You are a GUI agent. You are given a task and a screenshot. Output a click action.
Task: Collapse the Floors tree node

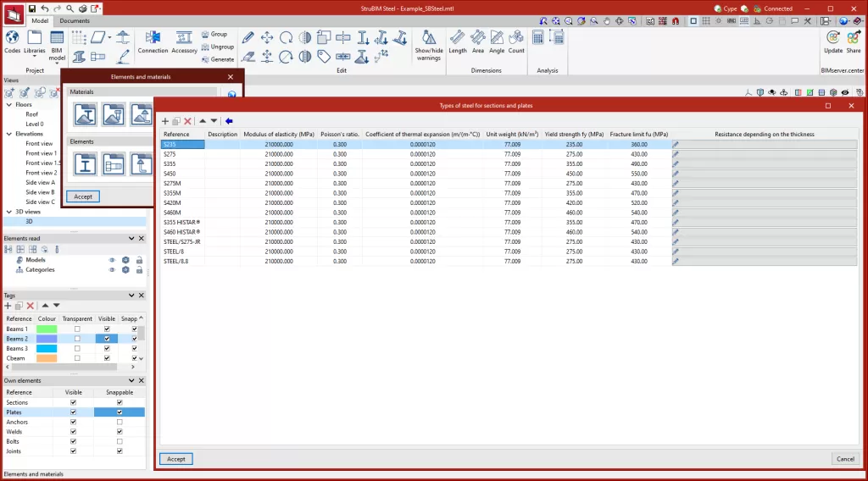pyautogui.click(x=9, y=105)
